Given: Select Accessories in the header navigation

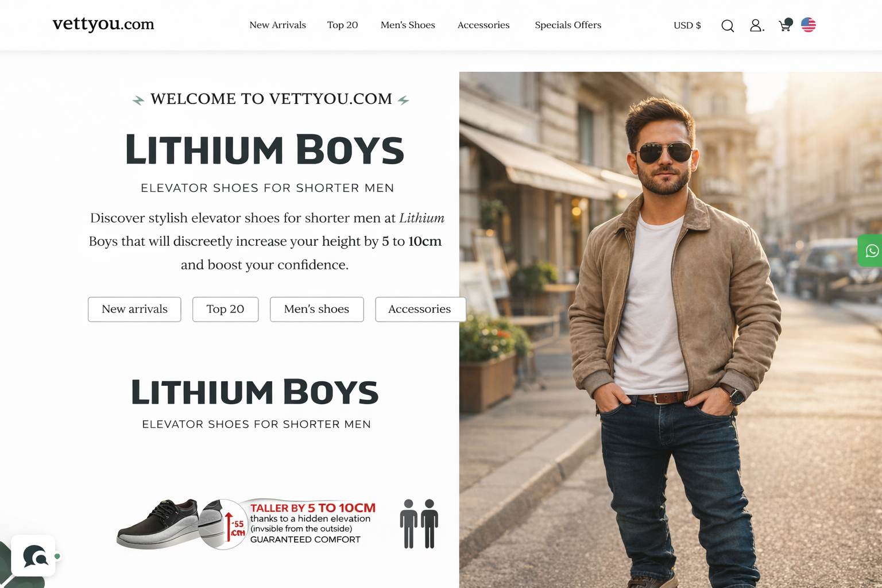Looking at the screenshot, I should (483, 25).
